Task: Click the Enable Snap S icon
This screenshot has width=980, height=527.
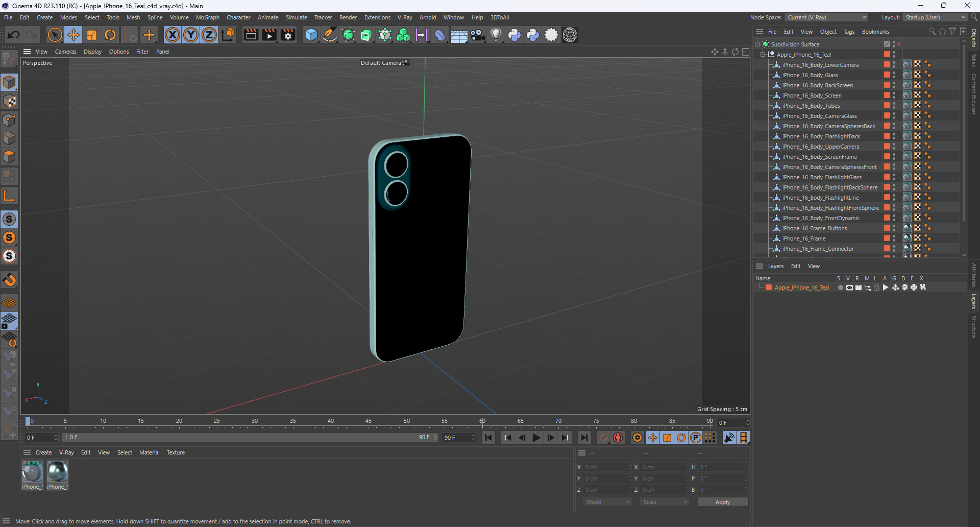Action: coord(9,219)
